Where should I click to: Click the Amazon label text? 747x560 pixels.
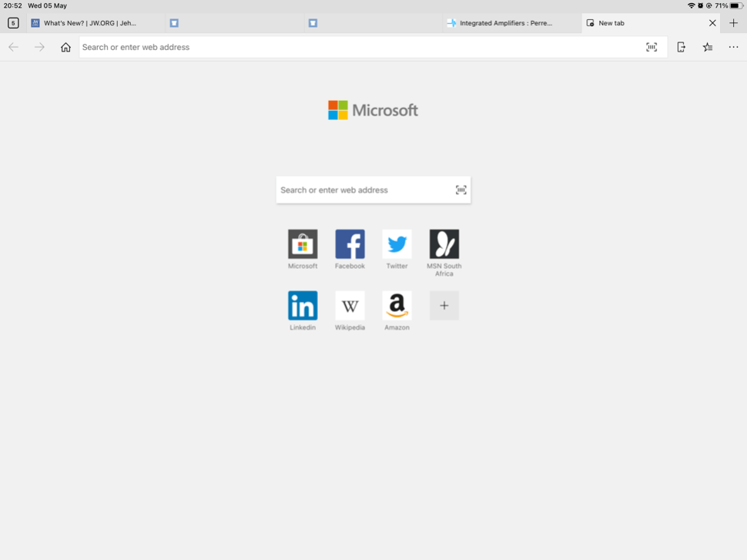(x=397, y=327)
